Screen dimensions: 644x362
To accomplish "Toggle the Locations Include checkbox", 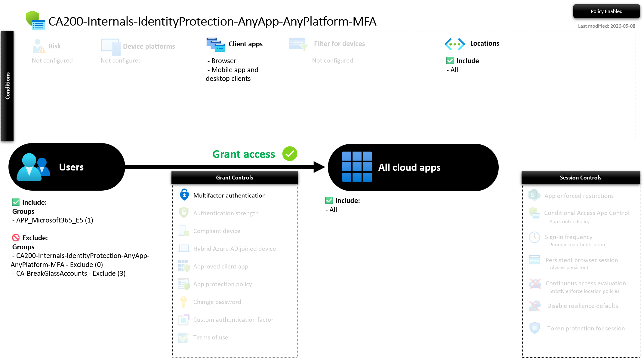I will (x=450, y=60).
